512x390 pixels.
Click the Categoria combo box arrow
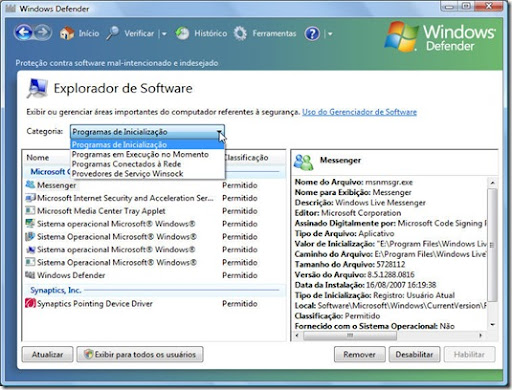(x=219, y=132)
